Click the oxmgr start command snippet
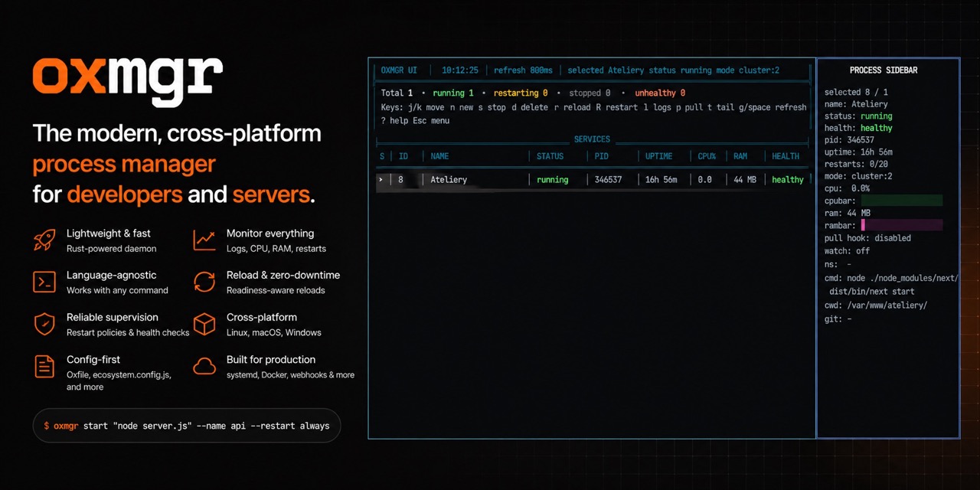The height and width of the screenshot is (490, 980). [186, 425]
